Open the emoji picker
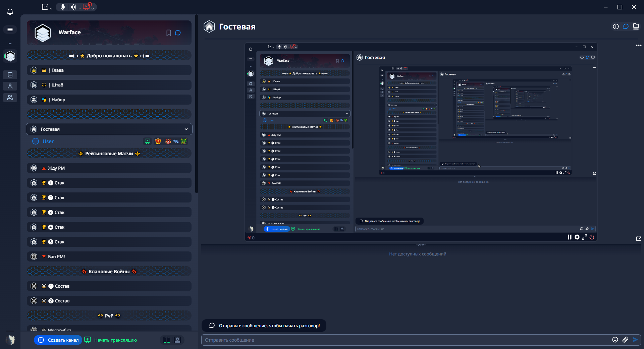 [615, 340]
